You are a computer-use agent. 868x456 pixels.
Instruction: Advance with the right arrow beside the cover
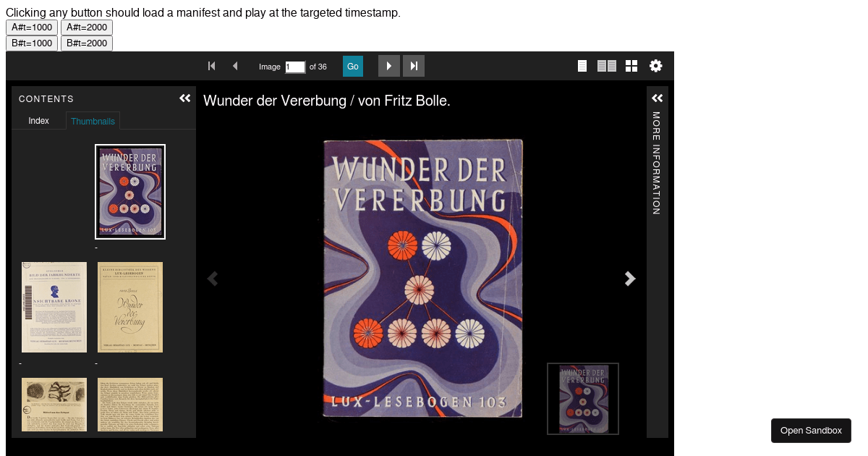pos(630,279)
